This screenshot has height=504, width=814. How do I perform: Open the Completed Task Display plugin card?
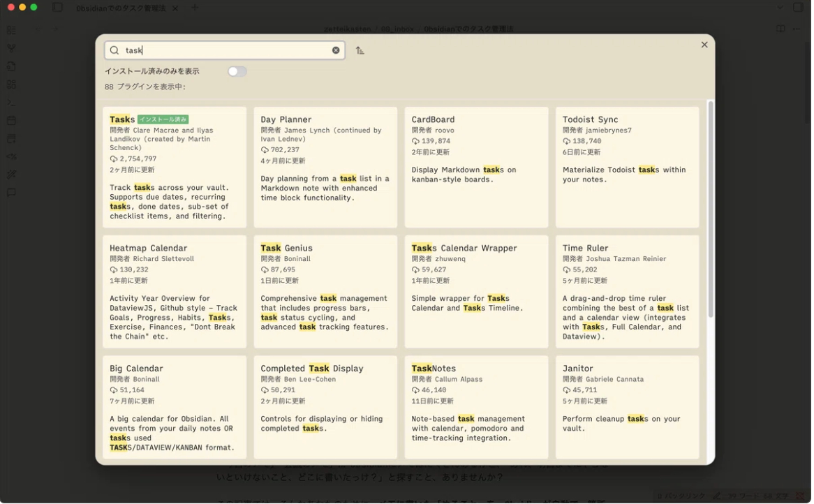[x=325, y=408]
